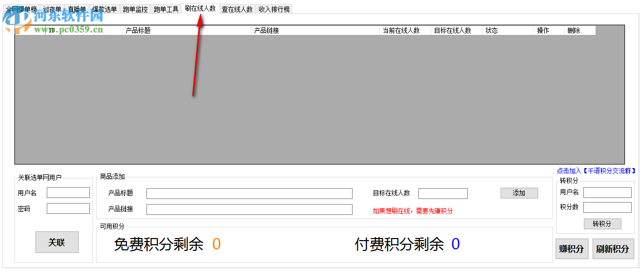Click the red 如果想刷在线 notice
The image size is (644, 273).
pos(413,211)
